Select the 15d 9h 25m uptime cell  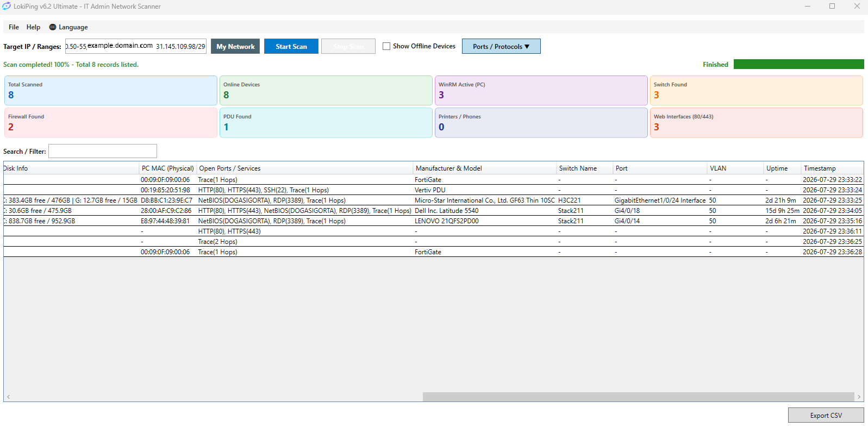coord(783,211)
